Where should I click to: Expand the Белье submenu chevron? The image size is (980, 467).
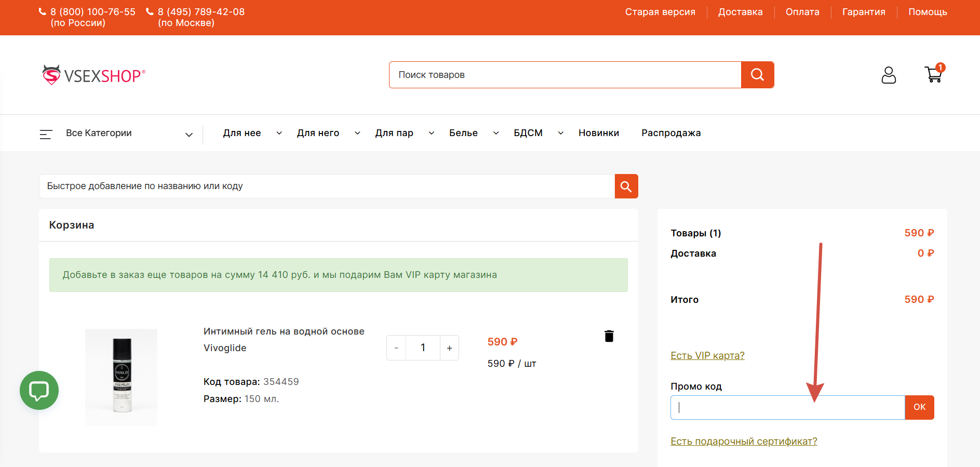(x=496, y=133)
